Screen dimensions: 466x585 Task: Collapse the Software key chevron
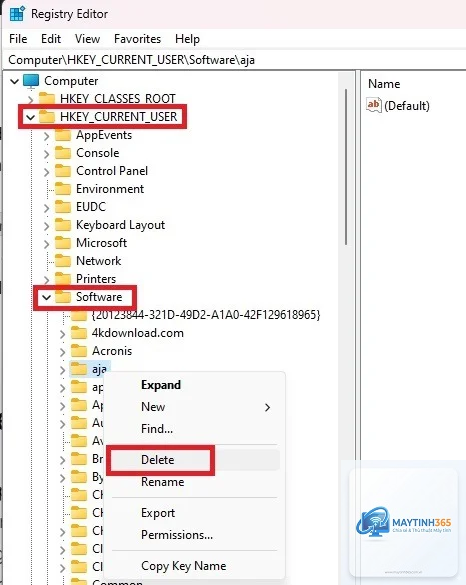pos(47,297)
